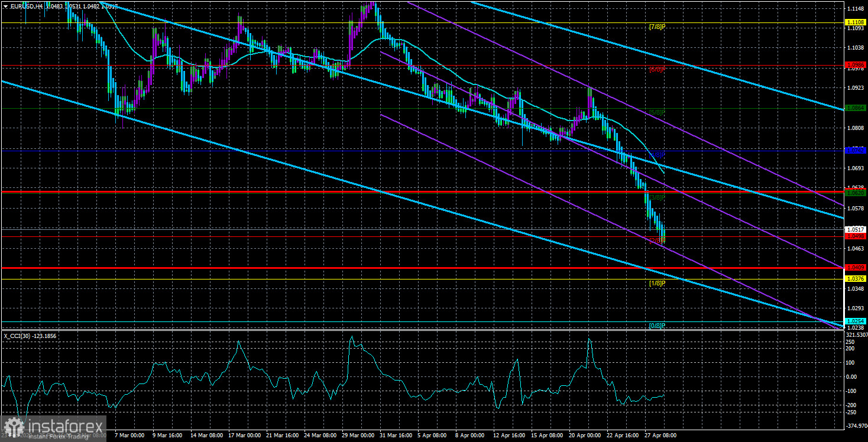This screenshot has height=442, width=868.
Task: Select the red 1.0409 price tag
Action: pyautogui.click(x=856, y=267)
